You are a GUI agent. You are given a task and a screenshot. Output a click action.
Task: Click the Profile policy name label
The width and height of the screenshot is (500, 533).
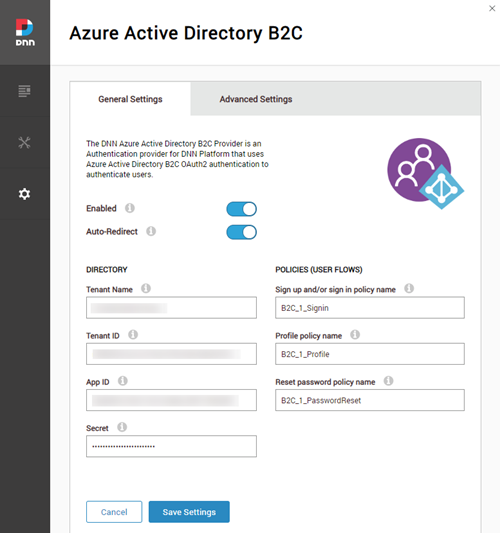(x=309, y=336)
